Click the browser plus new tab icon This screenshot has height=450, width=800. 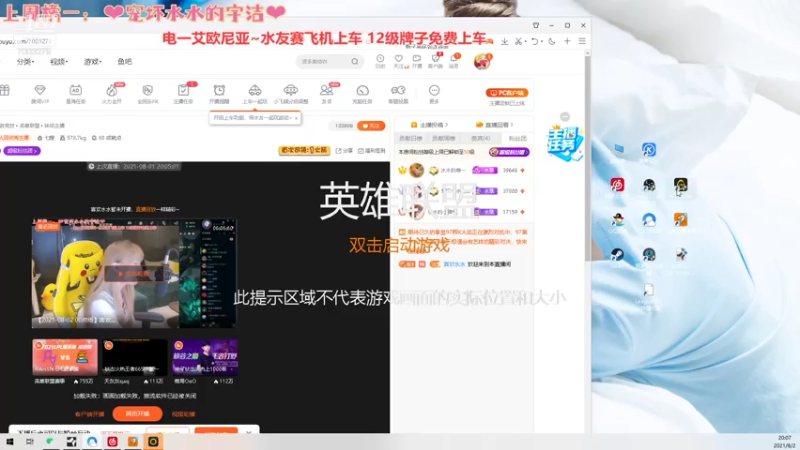(567, 41)
